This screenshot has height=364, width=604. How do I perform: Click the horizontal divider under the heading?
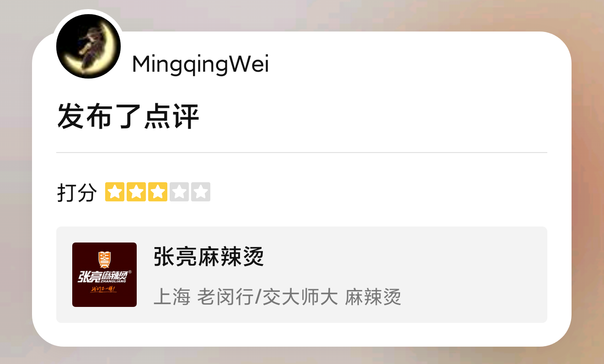pos(302,152)
